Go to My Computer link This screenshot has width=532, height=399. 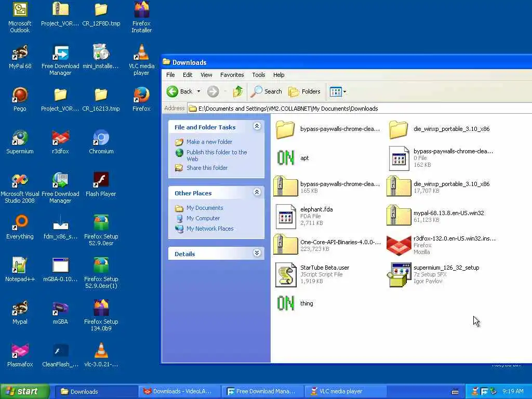[x=203, y=219]
